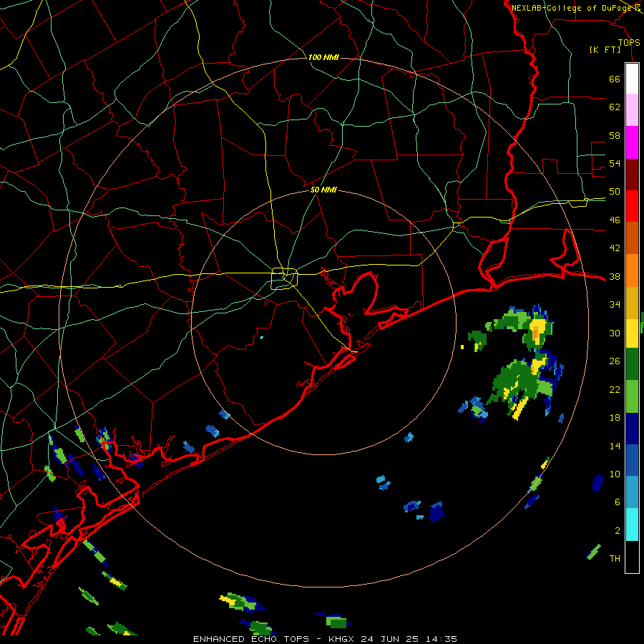Screen dimensions: 644x644
Task: Click the '14' legend value
Action: [x=615, y=446]
